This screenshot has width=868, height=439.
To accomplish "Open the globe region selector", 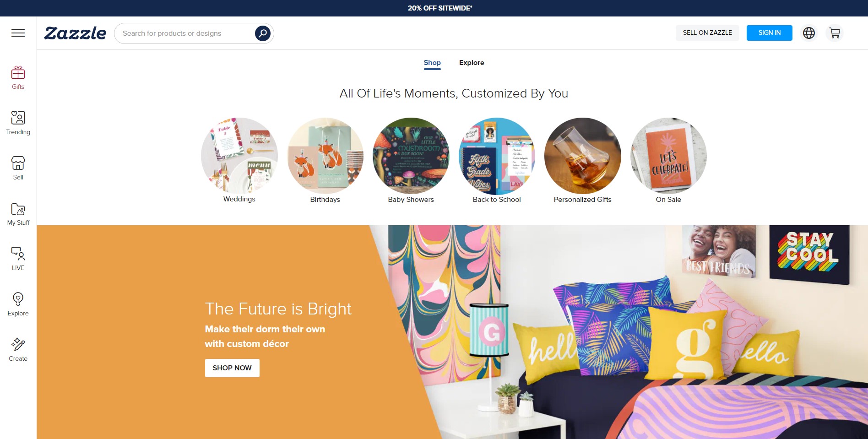I will pyautogui.click(x=809, y=33).
